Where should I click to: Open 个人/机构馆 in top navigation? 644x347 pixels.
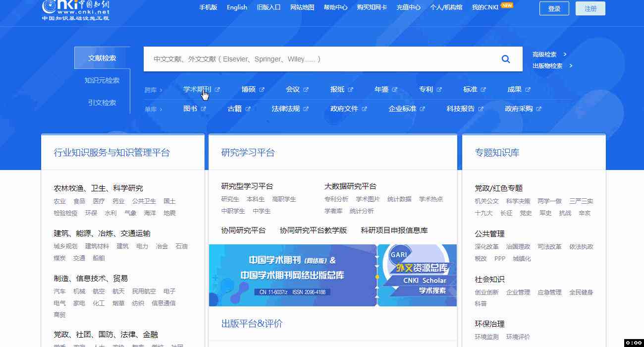point(446,7)
